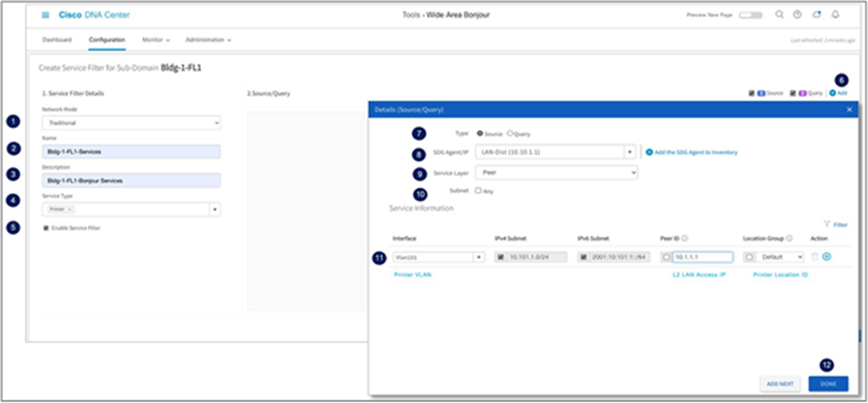This screenshot has width=868, height=403.
Task: Click Add the SDG Agent to Inventory
Action: pos(696,151)
